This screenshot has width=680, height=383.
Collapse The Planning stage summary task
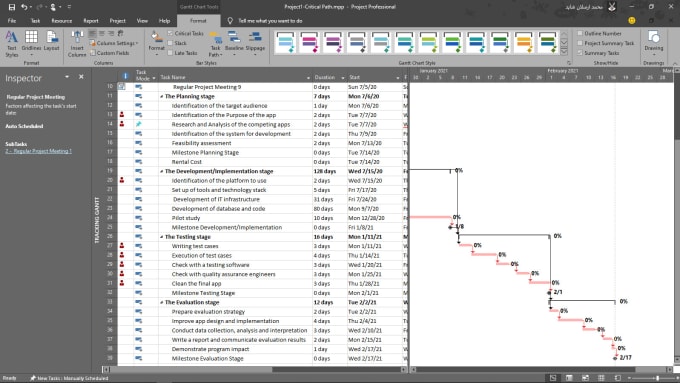(162, 97)
